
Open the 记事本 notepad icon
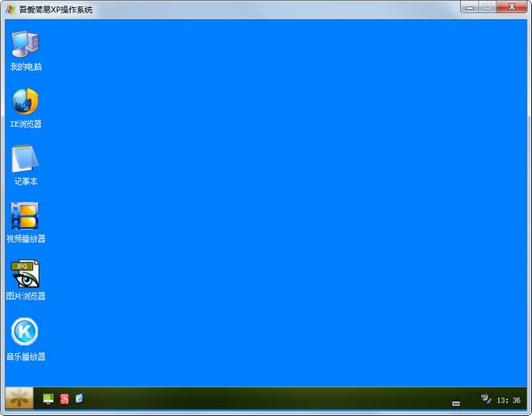pos(25,160)
